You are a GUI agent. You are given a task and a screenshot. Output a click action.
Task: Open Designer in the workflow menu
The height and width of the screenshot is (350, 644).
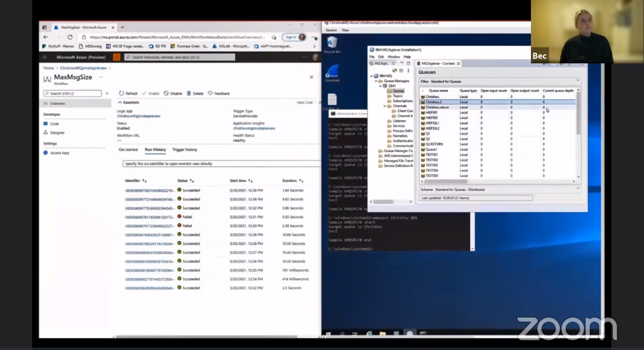pyautogui.click(x=58, y=133)
